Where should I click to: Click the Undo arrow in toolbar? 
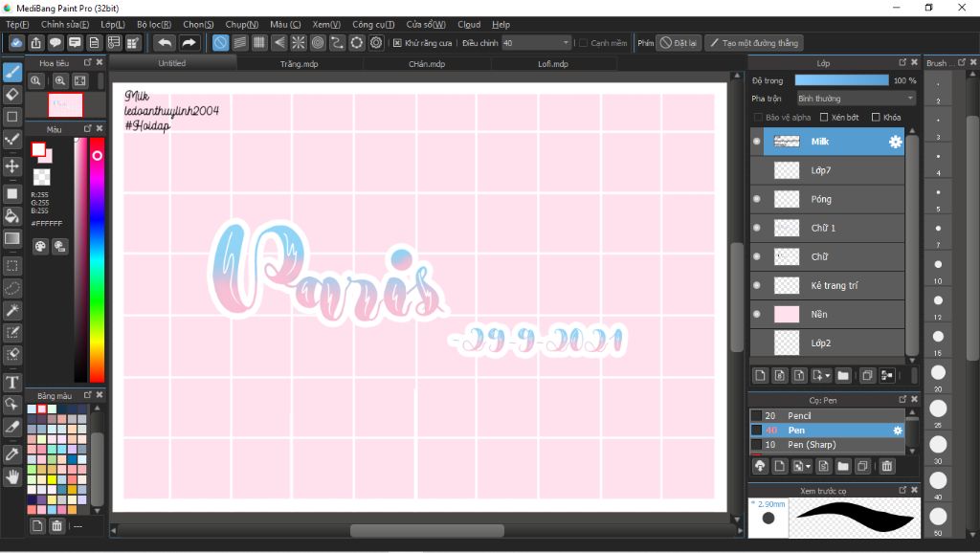tap(165, 42)
